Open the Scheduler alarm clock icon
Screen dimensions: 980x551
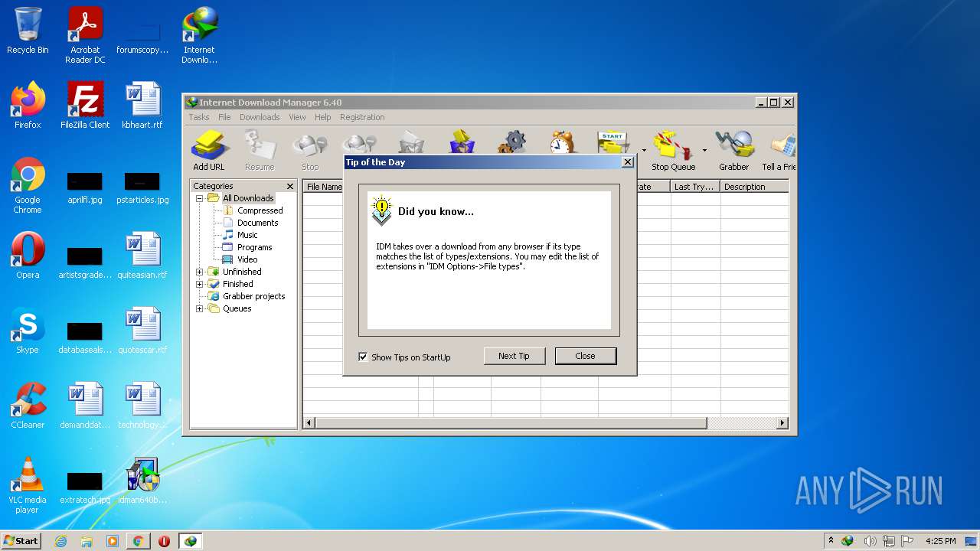(x=562, y=143)
